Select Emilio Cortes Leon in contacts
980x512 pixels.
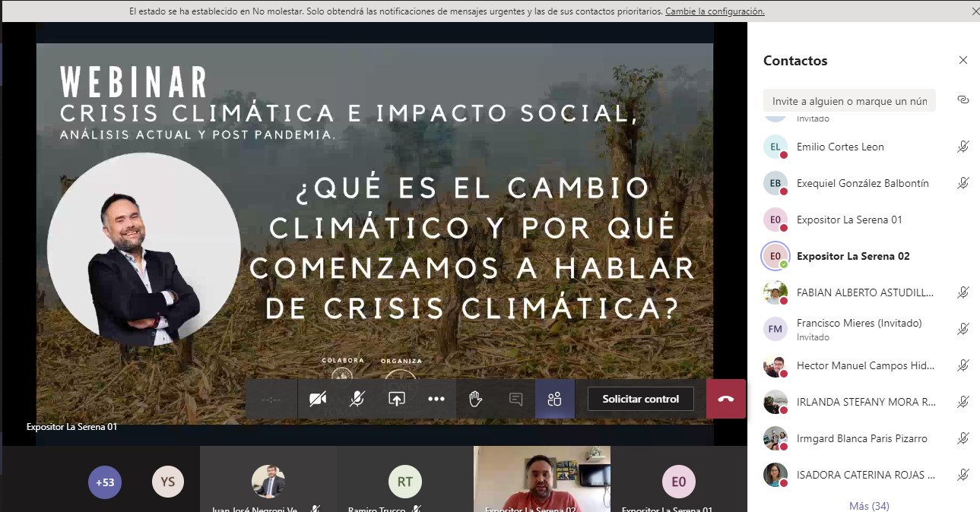point(840,147)
